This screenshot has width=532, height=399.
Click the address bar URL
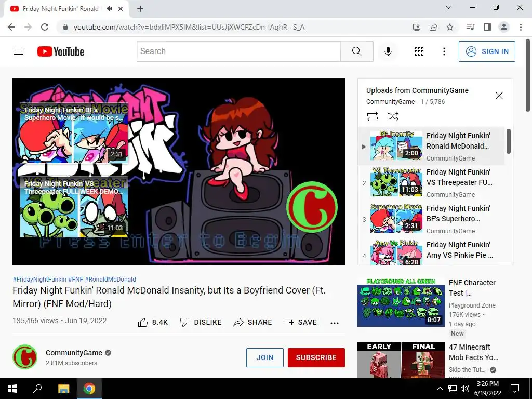(x=189, y=27)
